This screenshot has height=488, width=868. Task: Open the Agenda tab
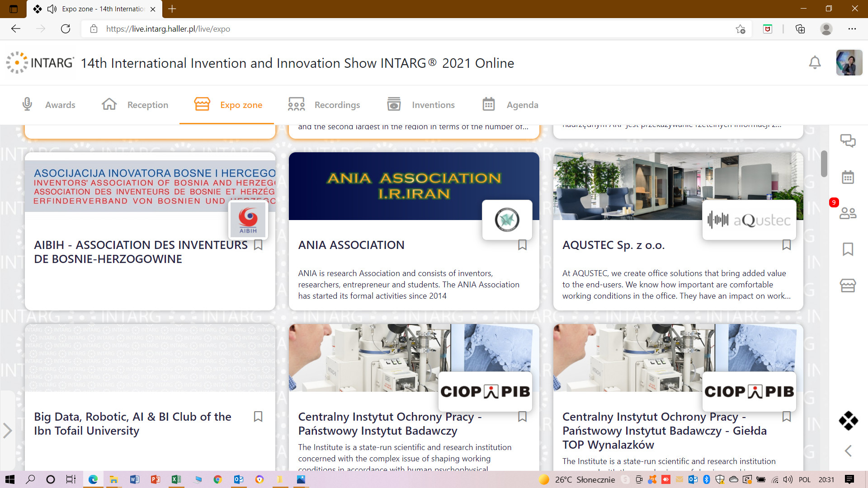pos(510,105)
